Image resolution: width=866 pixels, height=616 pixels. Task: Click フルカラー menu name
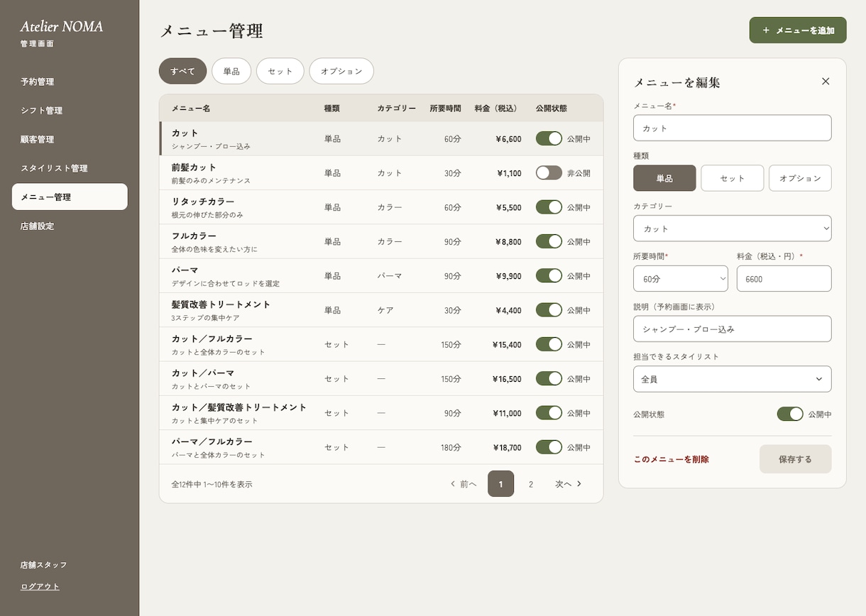point(194,236)
